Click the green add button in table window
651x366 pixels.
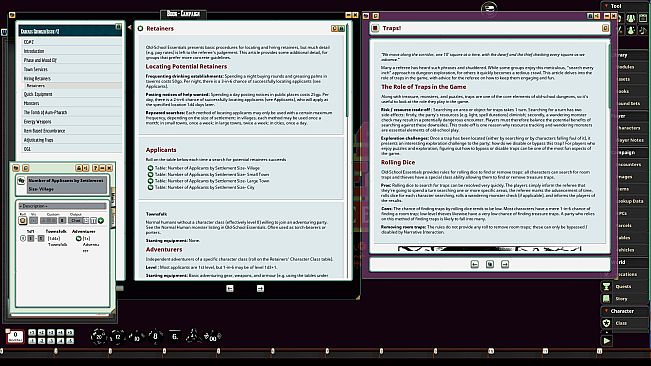point(101,220)
